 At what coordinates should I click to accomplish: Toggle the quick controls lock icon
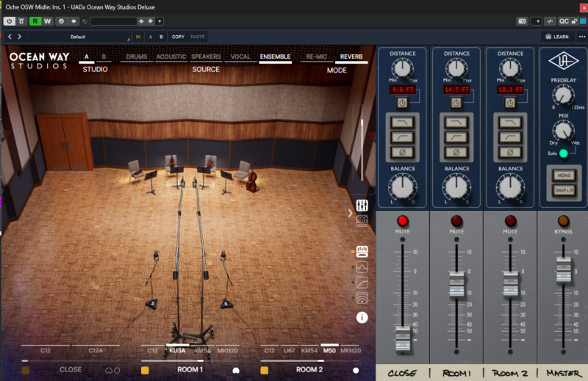(574, 21)
